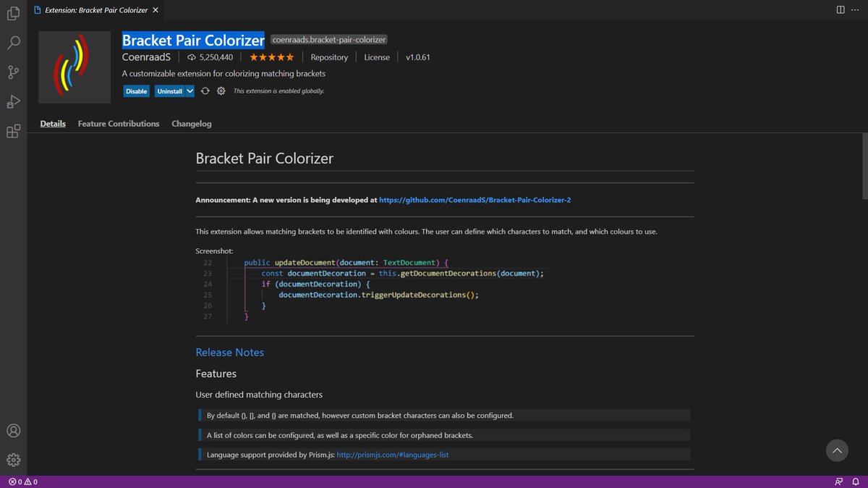Image resolution: width=868 pixels, height=488 pixels.
Task: Open the Run and Debug view
Action: (13, 102)
